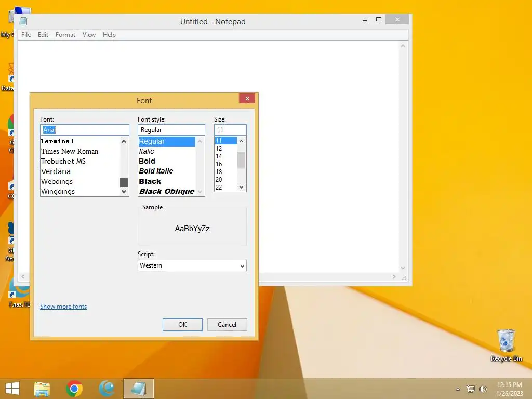
Task: Select size 11 in the list
Action: click(226, 140)
